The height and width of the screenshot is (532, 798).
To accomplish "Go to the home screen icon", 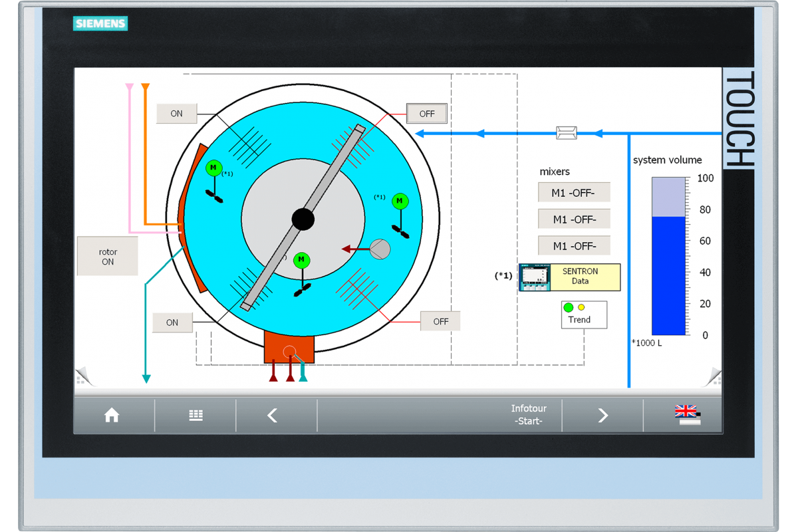I will click(x=112, y=416).
